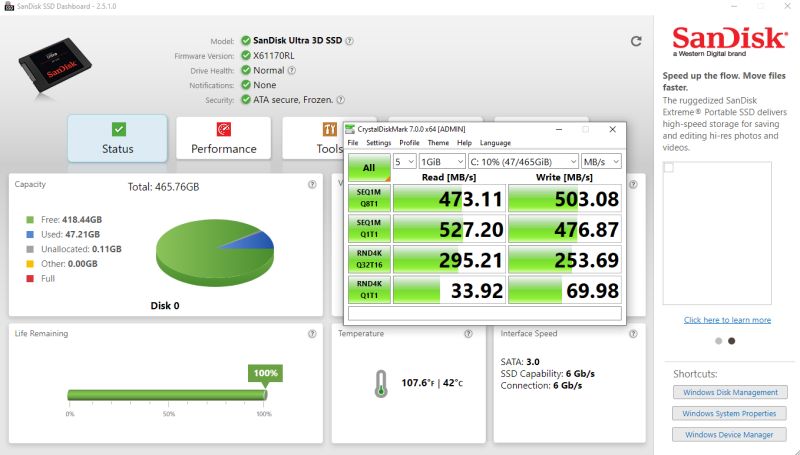
Task: Click SEQ1M Q1T1 read value 527.20
Action: pos(449,229)
